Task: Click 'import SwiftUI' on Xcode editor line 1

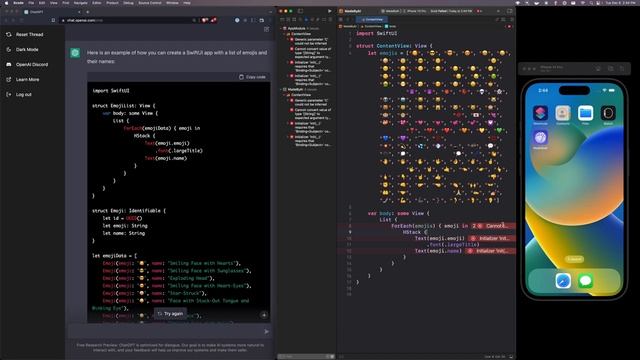Action: point(376,33)
